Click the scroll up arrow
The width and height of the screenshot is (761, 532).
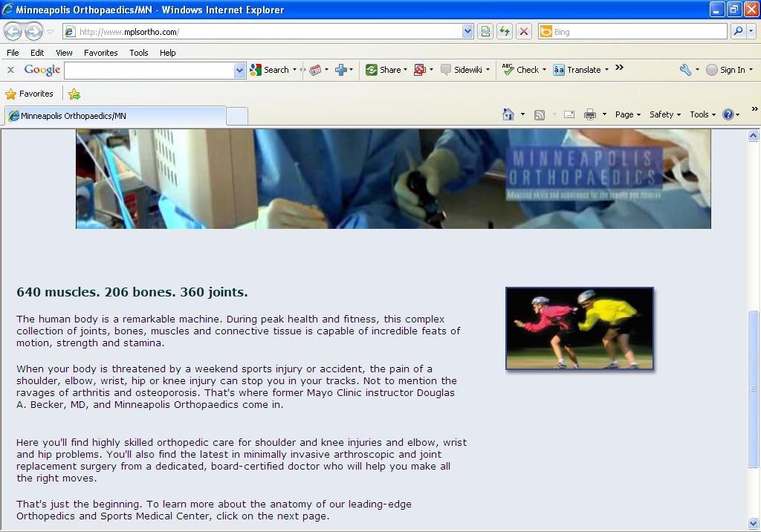pyautogui.click(x=754, y=135)
